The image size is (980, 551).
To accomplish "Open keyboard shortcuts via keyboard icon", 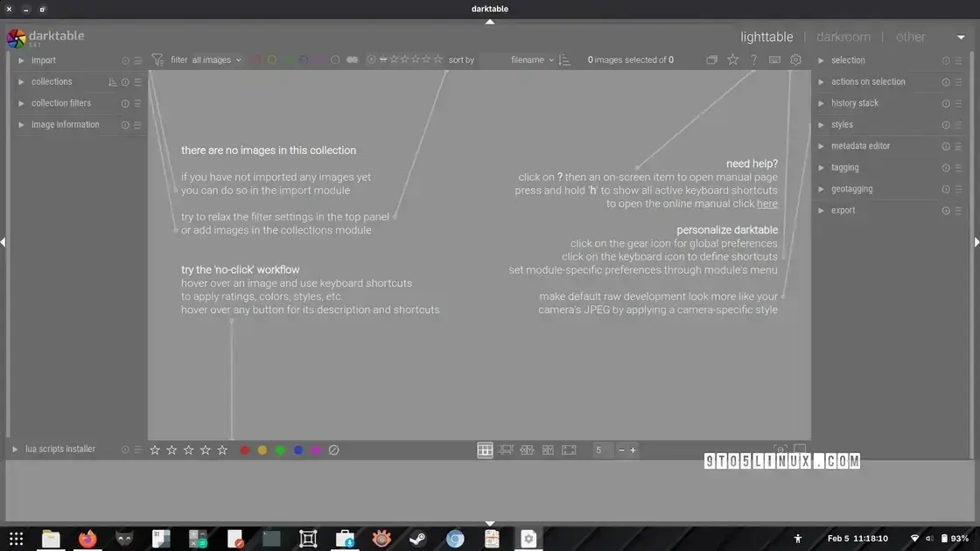I will (774, 60).
